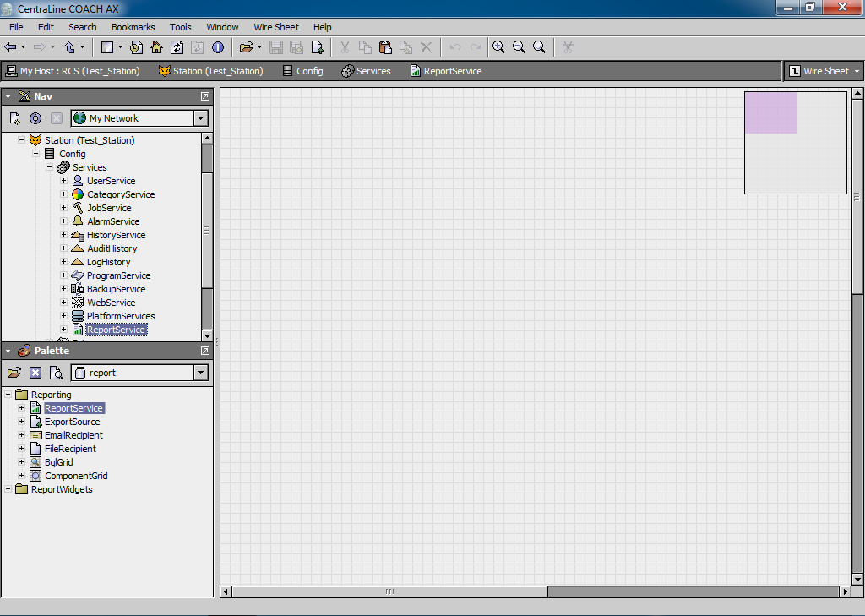Click the UserService person icon

point(78,181)
